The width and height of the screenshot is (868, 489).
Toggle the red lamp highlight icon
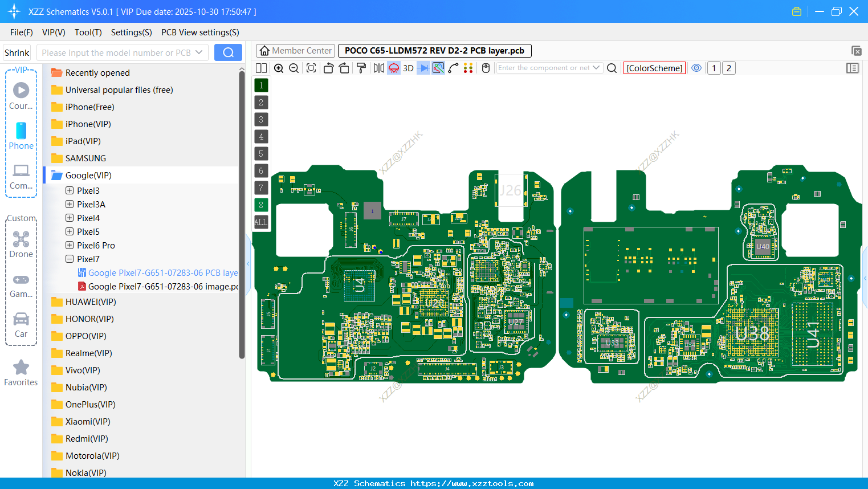[x=394, y=68]
